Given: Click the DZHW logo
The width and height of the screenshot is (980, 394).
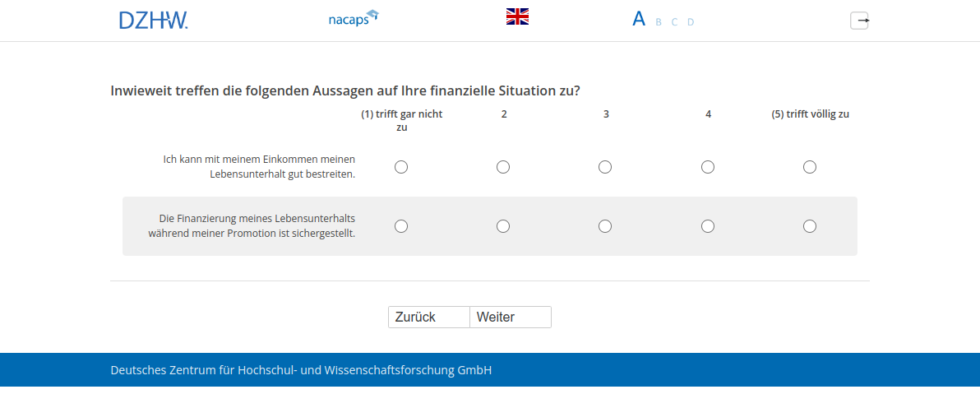Looking at the screenshot, I should (153, 21).
